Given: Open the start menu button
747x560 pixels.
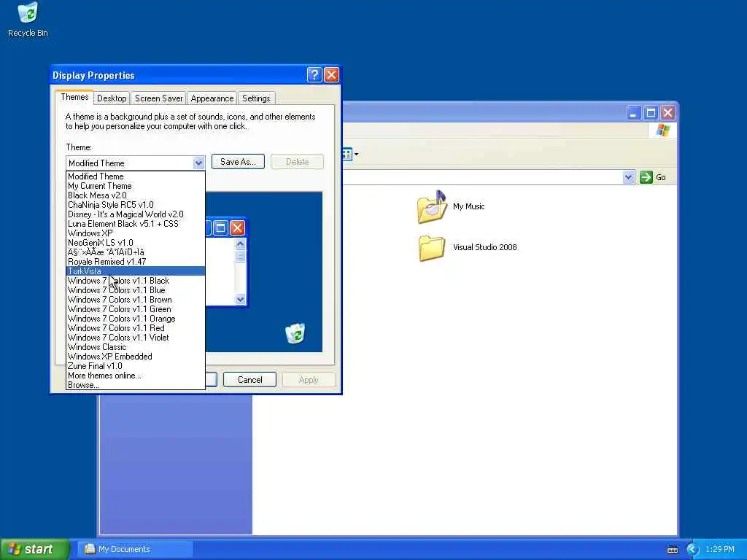Looking at the screenshot, I should tap(34, 549).
